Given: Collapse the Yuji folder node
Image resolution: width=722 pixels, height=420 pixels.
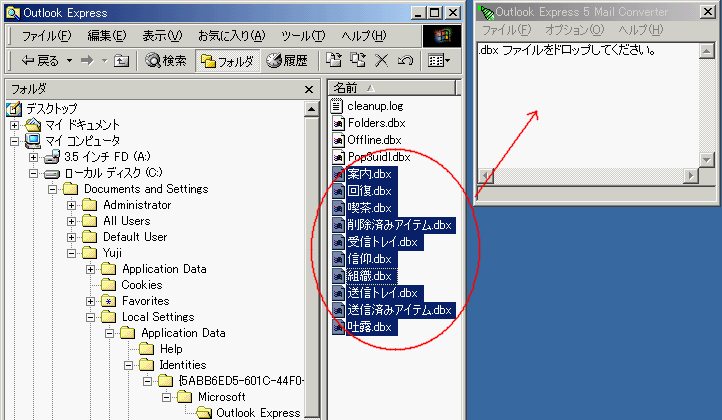Looking at the screenshot, I should (x=71, y=253).
